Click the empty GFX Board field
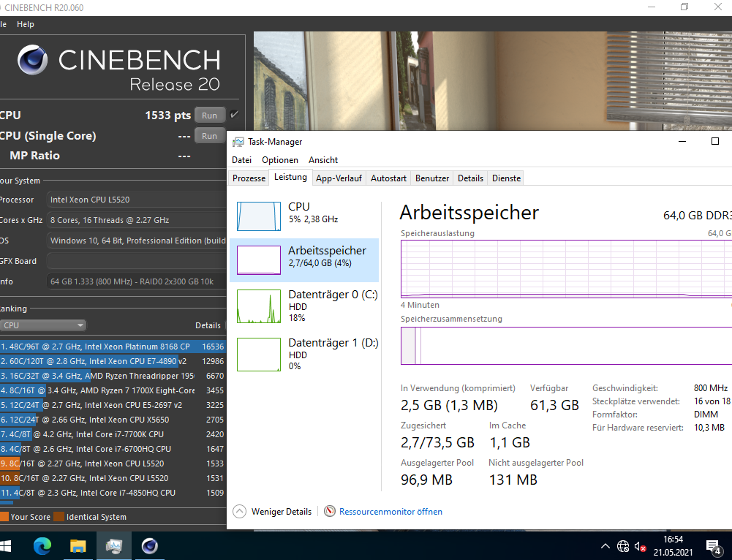Viewport: 732px width, 560px height. pyautogui.click(x=137, y=261)
